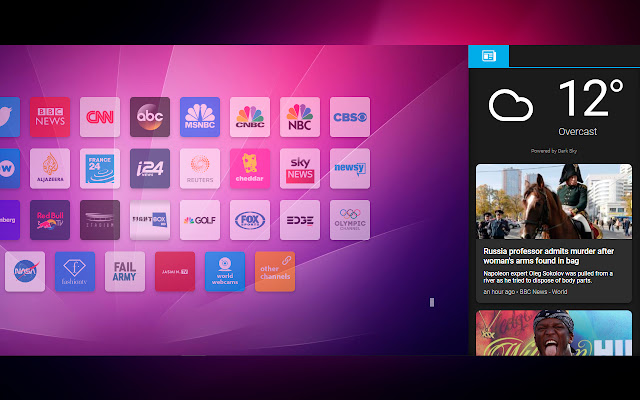This screenshot has height=400, width=640.
Task: Launch the abc news tile
Action: point(150,117)
